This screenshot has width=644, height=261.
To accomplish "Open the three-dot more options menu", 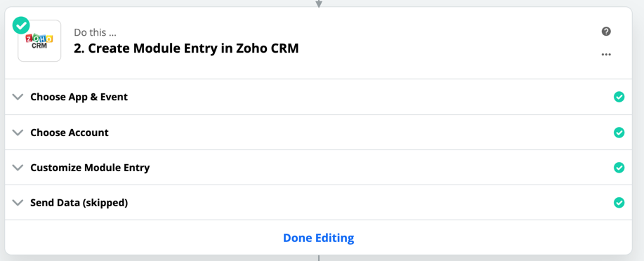I will (x=606, y=55).
